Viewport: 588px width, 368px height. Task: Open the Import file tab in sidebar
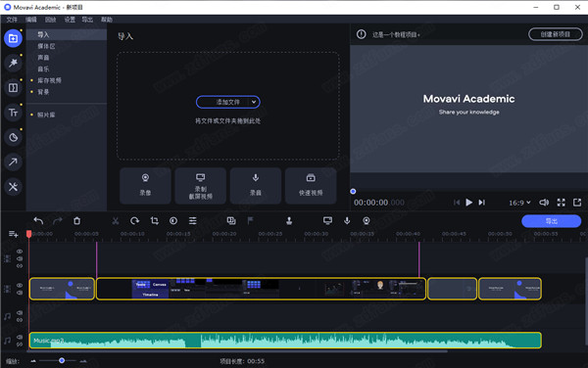coord(13,38)
